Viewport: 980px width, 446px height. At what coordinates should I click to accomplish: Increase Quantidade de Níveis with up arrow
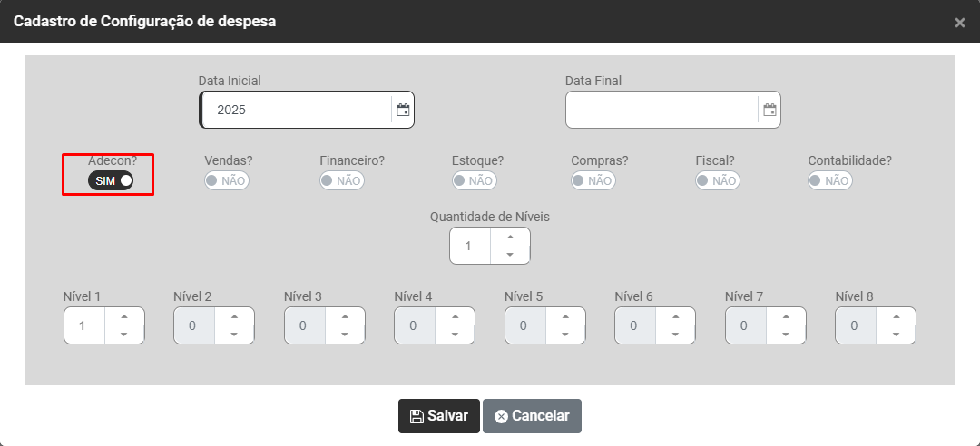[510, 237]
